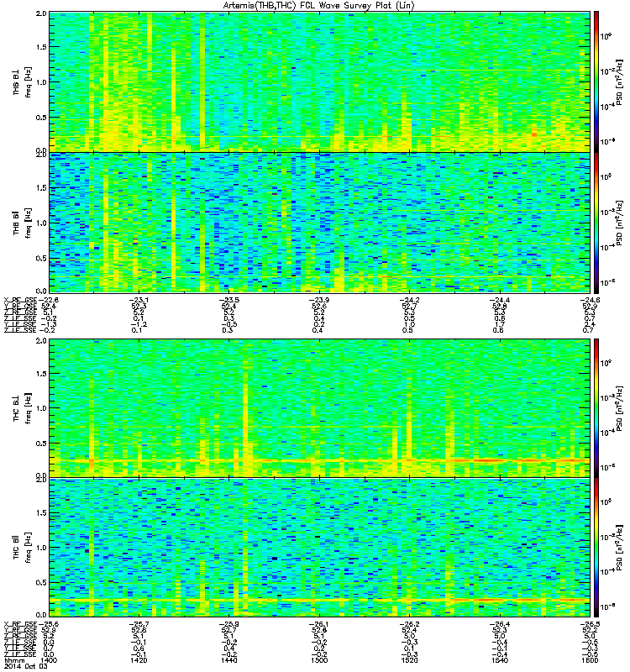The height and width of the screenshot is (672, 630).
Task: Click the date label '2014 Oct 03'
Action: pyautogui.click(x=26, y=666)
